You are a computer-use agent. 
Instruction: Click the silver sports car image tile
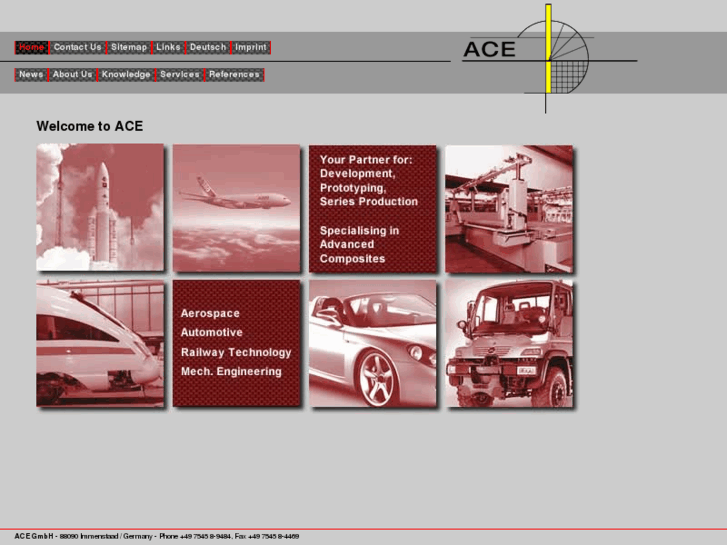pyautogui.click(x=373, y=344)
